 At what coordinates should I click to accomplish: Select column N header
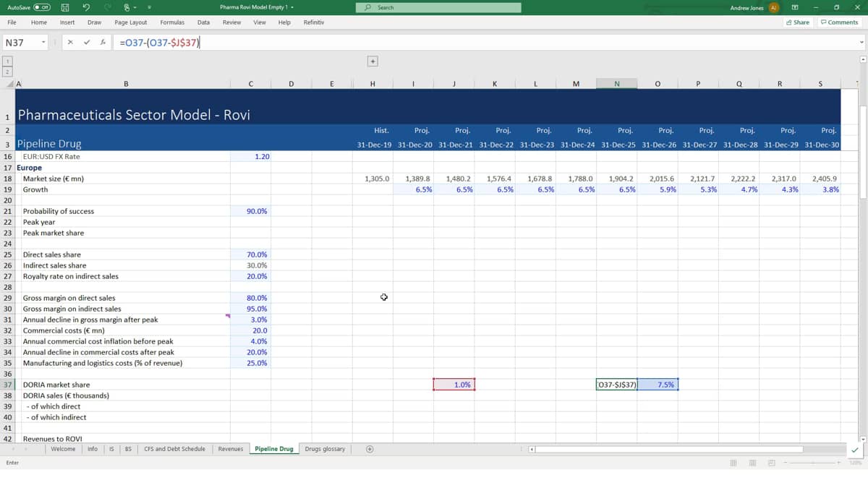[x=617, y=84]
